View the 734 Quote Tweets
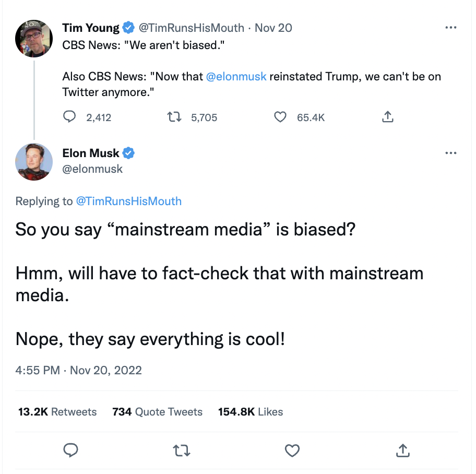This screenshot has height=474, width=476. (x=157, y=412)
